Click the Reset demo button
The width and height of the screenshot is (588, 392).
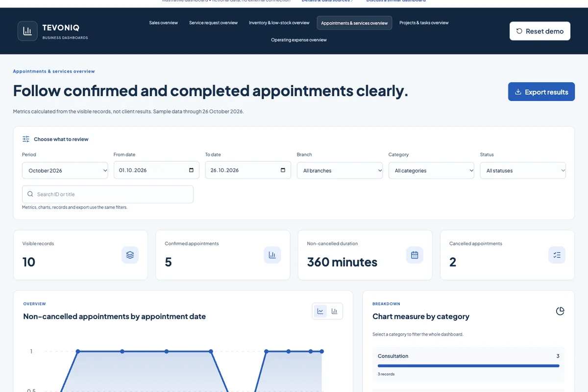pyautogui.click(x=540, y=31)
